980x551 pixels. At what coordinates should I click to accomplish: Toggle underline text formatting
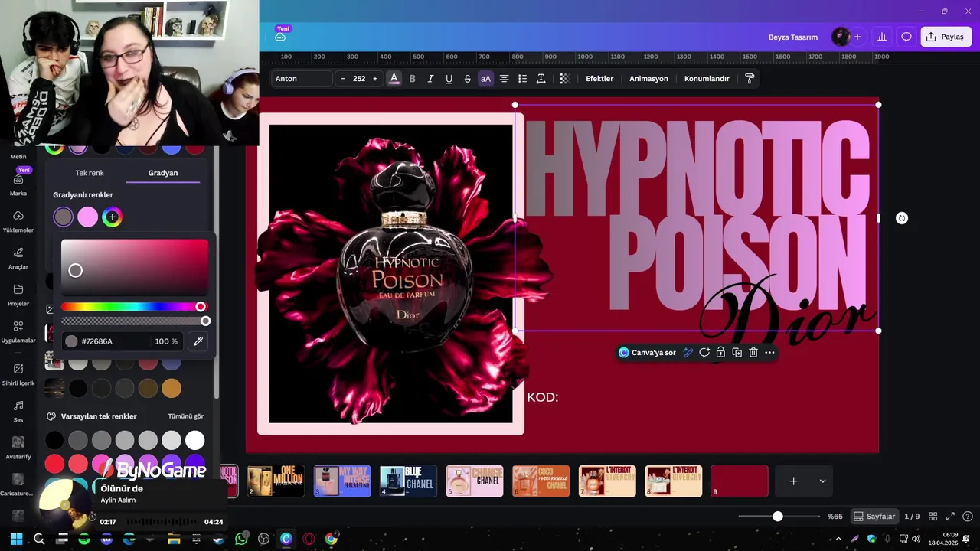[x=449, y=79]
